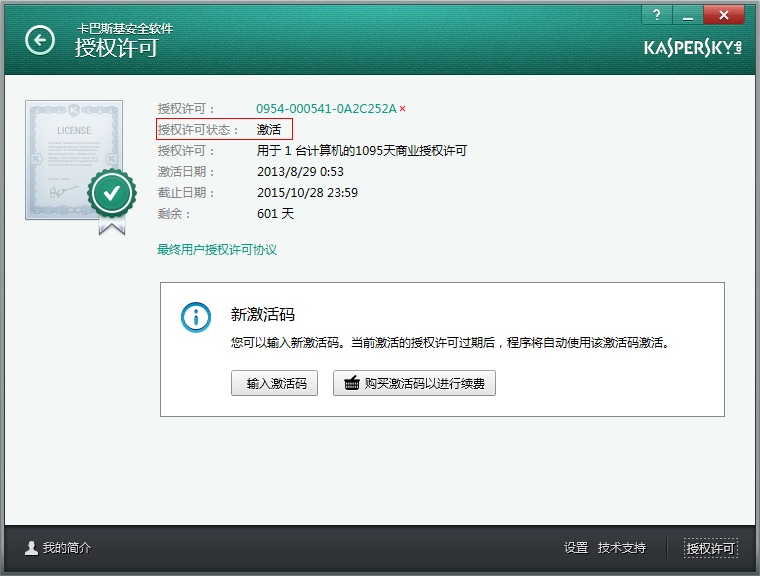Select the 激活 status text

[269, 130]
